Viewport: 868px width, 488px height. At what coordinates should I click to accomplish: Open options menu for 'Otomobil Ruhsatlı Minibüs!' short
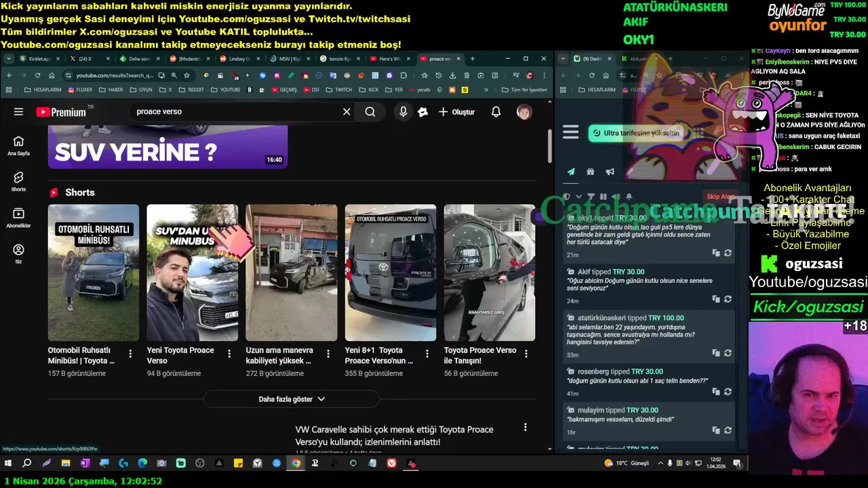(130, 354)
